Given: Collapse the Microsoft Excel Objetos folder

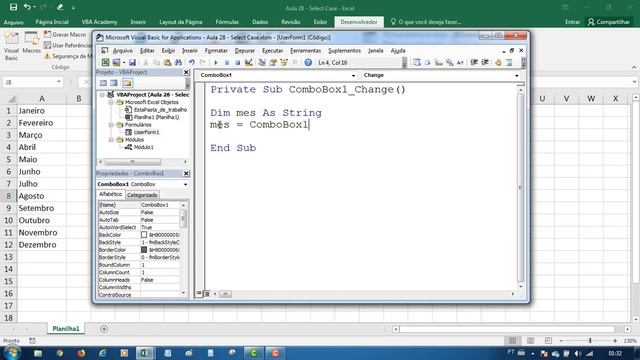Looking at the screenshot, I should pyautogui.click(x=111, y=102).
